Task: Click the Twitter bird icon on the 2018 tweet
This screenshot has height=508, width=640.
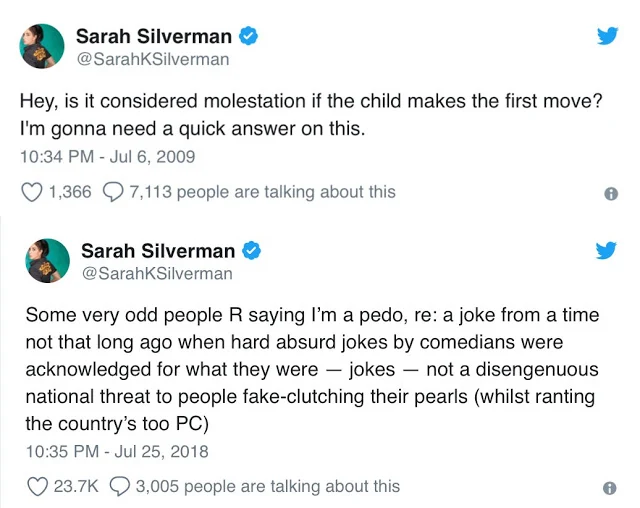Action: point(607,250)
